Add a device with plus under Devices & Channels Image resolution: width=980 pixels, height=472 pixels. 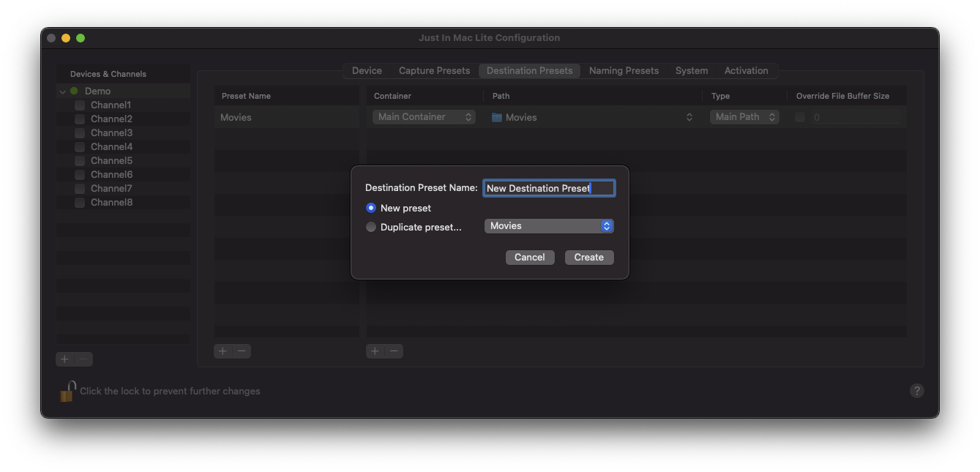65,359
